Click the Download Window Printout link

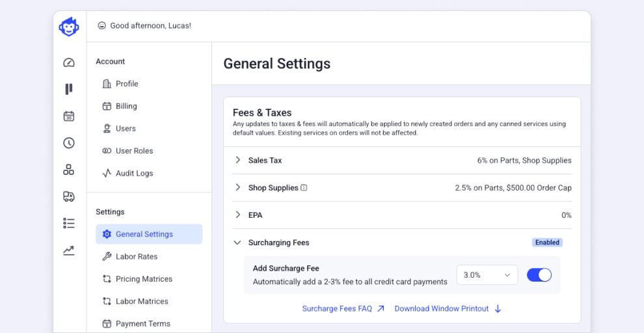(x=442, y=308)
